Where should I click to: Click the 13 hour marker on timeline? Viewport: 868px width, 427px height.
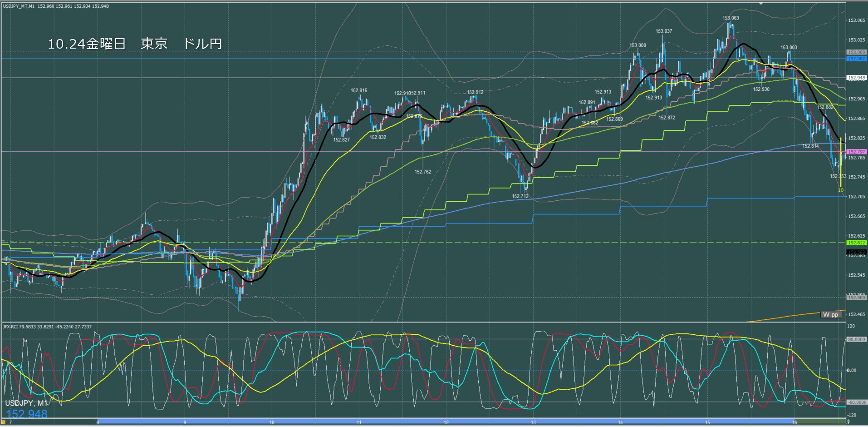tap(533, 422)
